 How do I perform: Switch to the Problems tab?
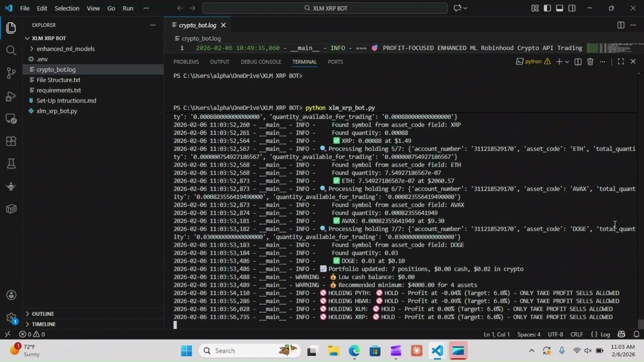(x=186, y=62)
